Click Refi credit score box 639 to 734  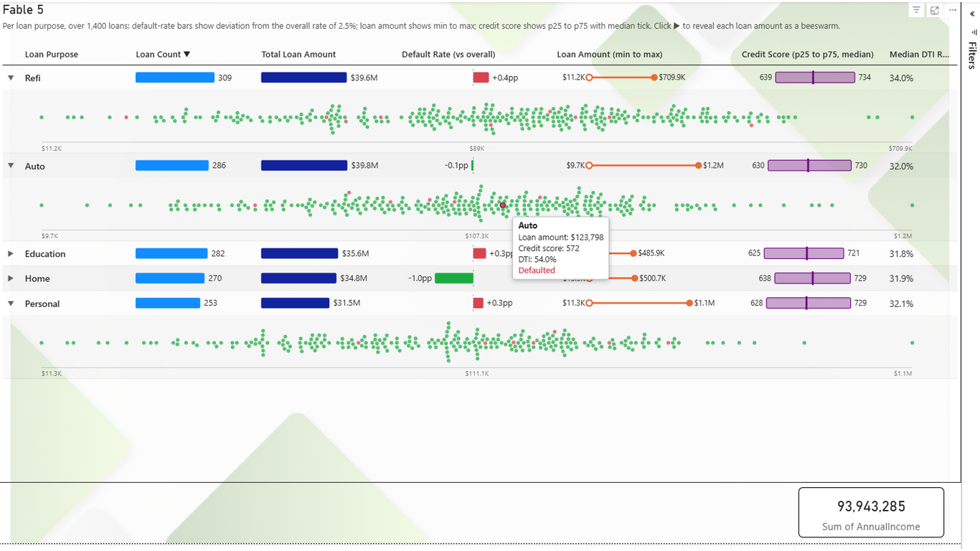point(815,77)
